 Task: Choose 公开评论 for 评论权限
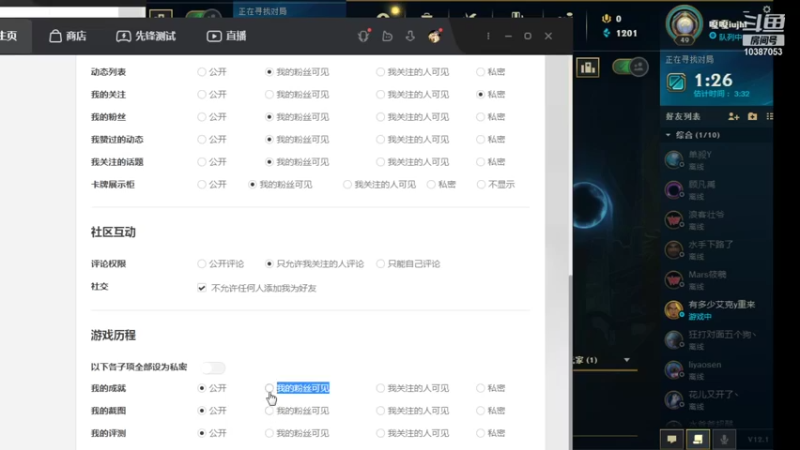pyautogui.click(x=202, y=264)
